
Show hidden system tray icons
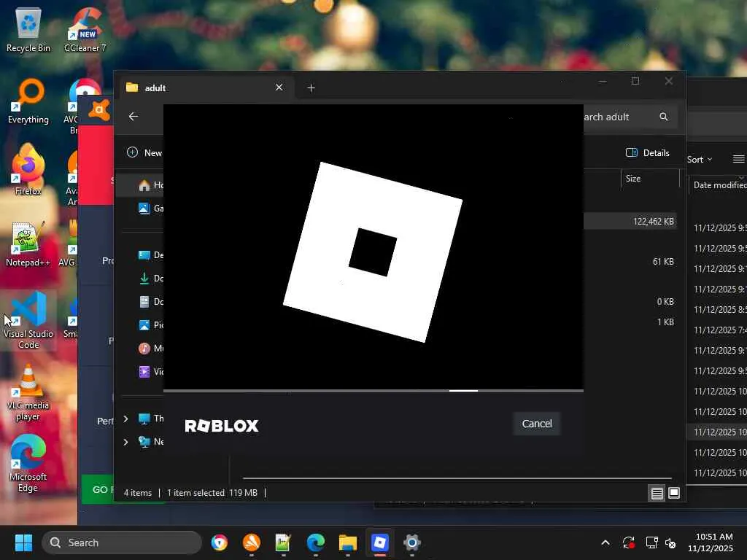coord(605,542)
